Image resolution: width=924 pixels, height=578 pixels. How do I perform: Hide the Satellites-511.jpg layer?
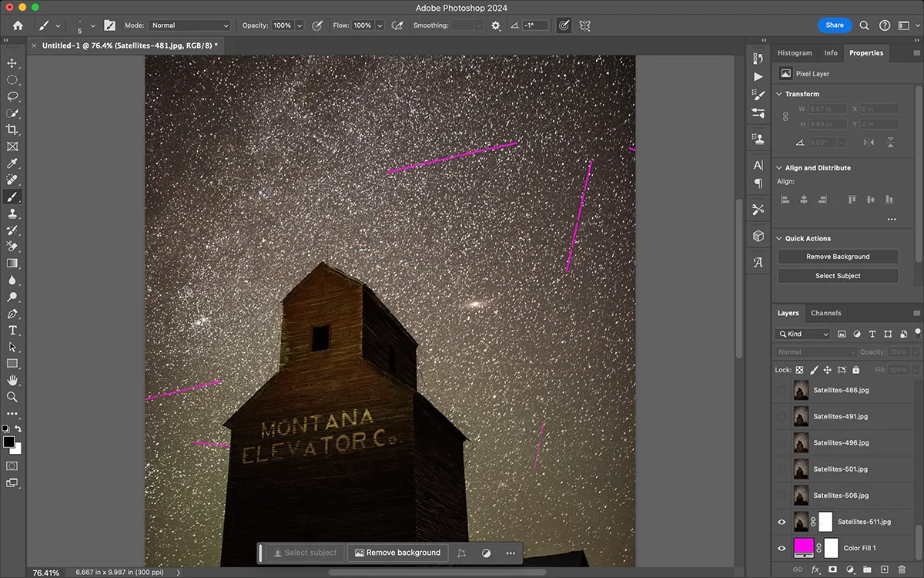[x=782, y=522]
